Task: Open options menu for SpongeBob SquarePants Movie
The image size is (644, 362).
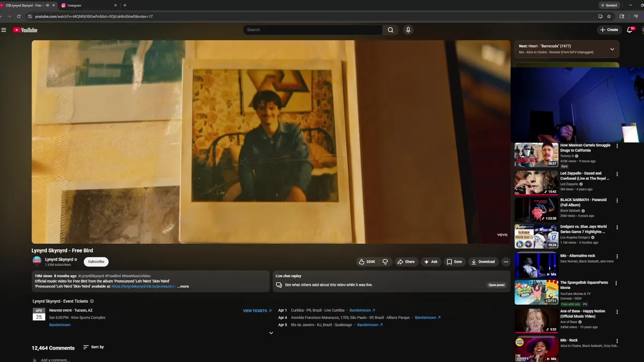Action: click(x=617, y=283)
